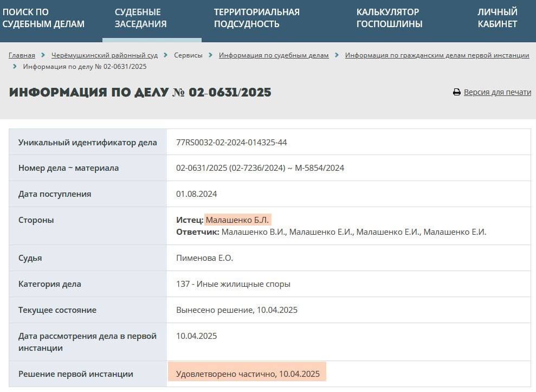Click case category '137 - Иные жилищные споры'
Viewport: 536px width, 392px height.
(x=233, y=284)
